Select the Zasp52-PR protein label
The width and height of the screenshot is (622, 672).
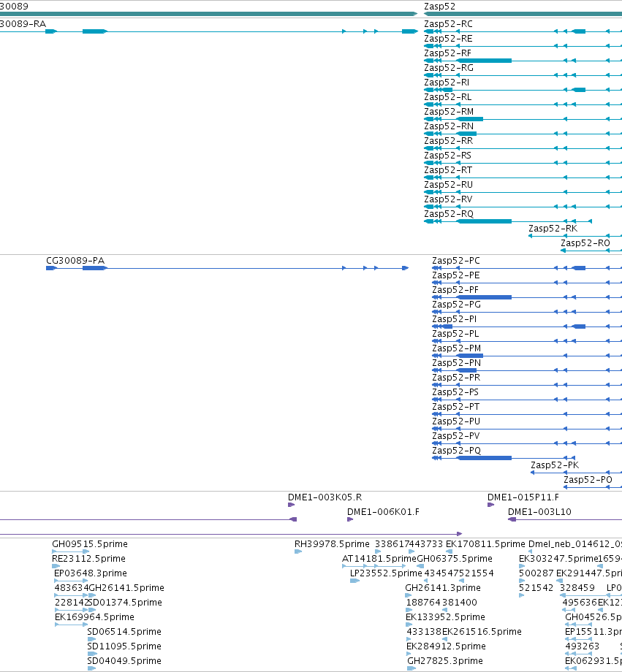[456, 377]
